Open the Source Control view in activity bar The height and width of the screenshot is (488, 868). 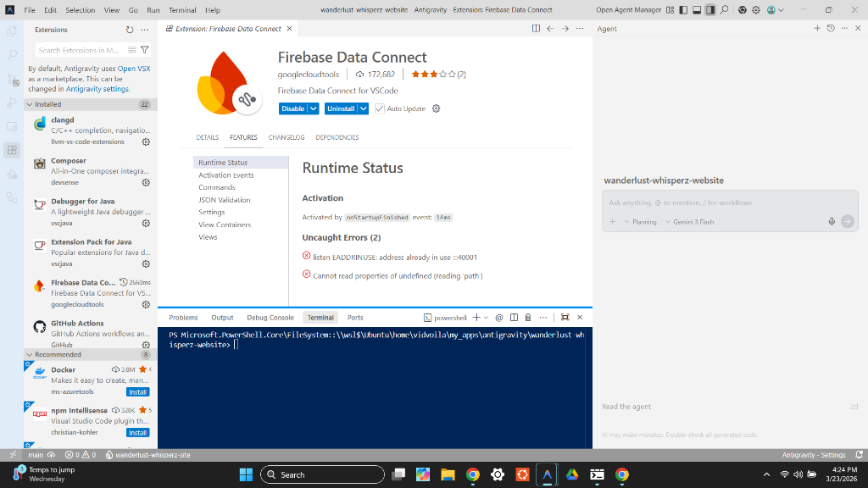coord(12,80)
